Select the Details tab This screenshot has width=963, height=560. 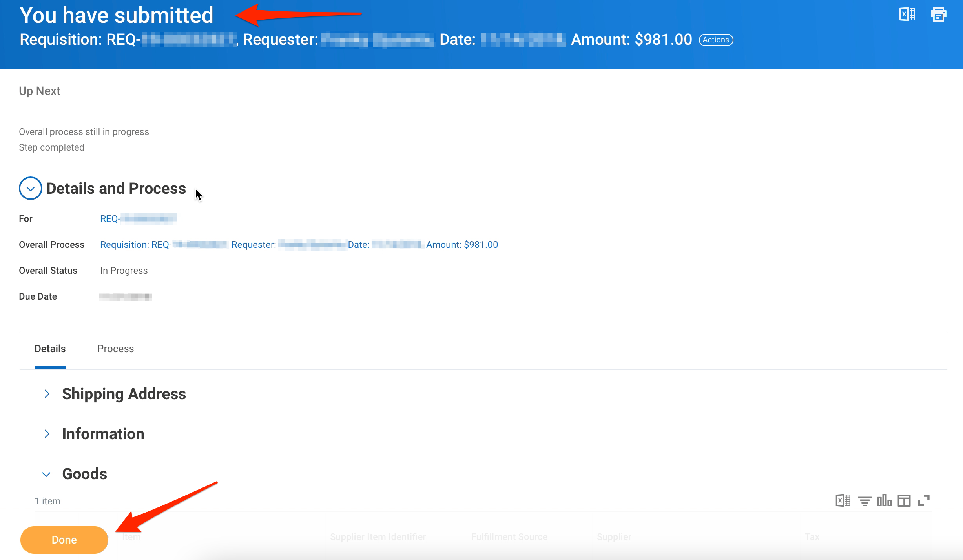tap(50, 349)
